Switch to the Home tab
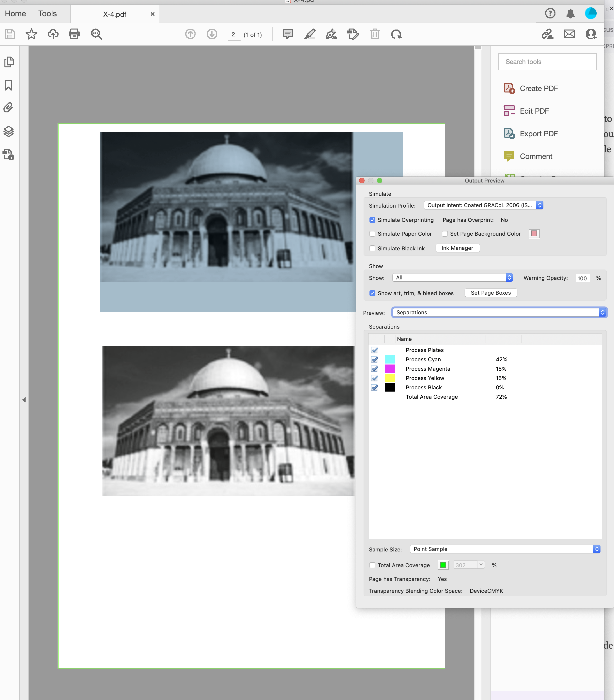614x700 pixels. pyautogui.click(x=15, y=13)
